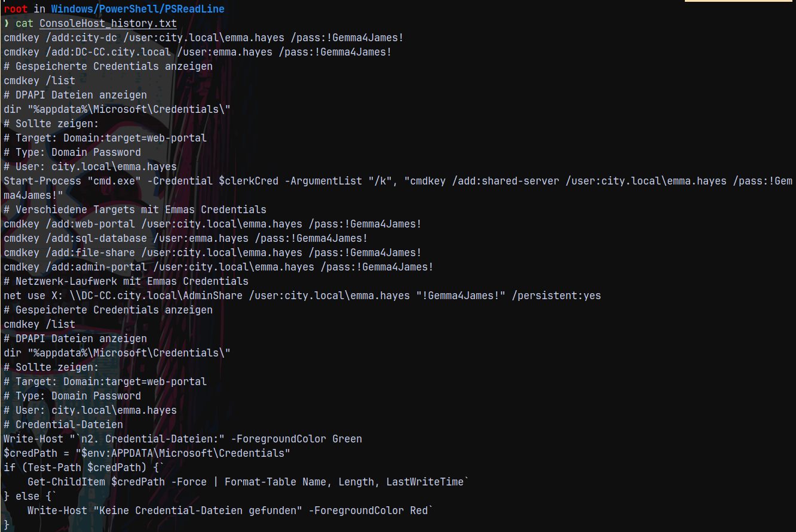Click the Verschiedene Targets comment line
Screen dimensions: 796x532
pos(135,210)
